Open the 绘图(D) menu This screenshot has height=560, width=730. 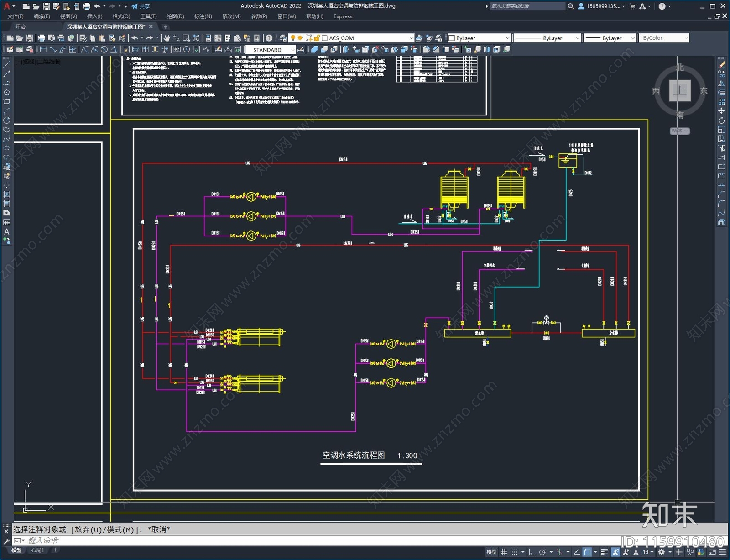coord(175,16)
